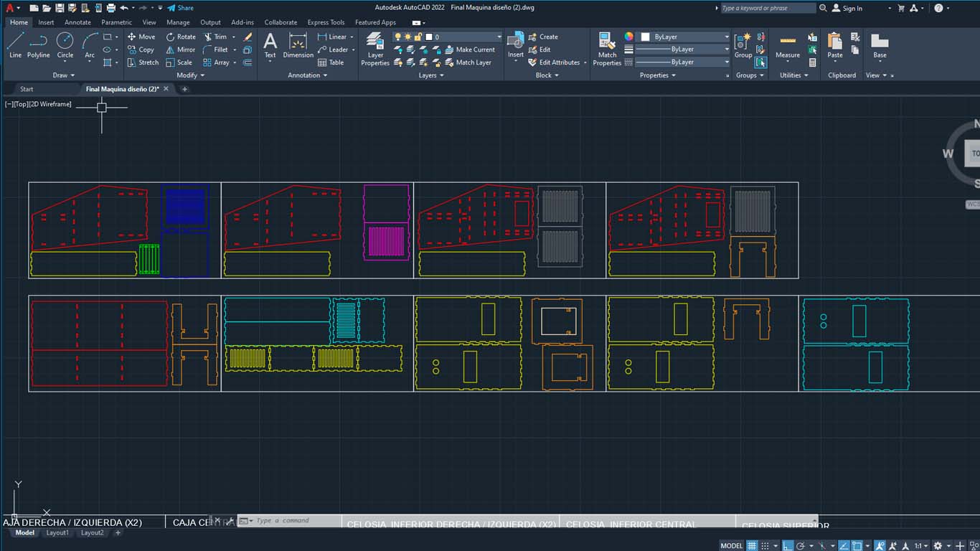The width and height of the screenshot is (980, 551).
Task: Toggle the drawing grid display in status bar
Action: (x=752, y=546)
